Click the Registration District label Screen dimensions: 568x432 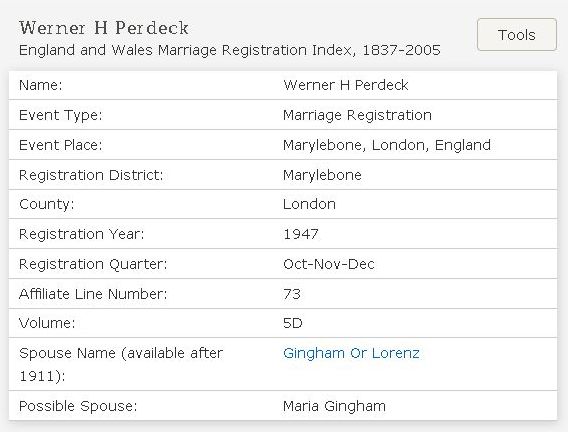point(91,175)
